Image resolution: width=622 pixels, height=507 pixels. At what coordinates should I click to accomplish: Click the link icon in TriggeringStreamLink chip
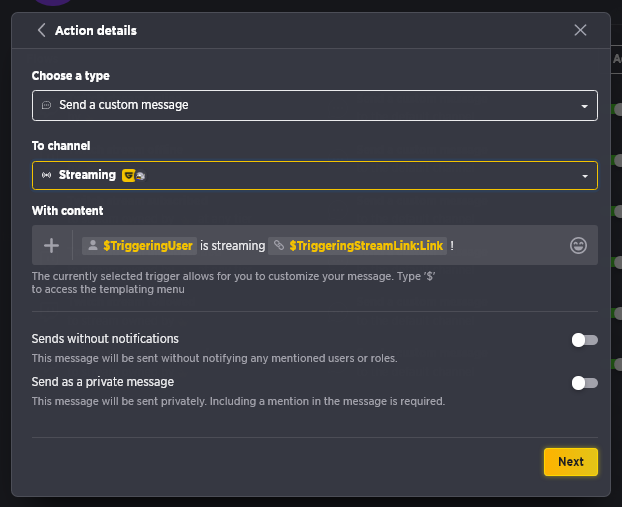279,246
